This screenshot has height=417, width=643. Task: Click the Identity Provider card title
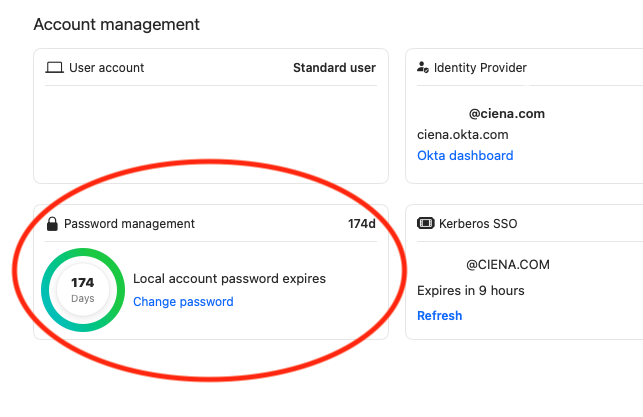480,68
